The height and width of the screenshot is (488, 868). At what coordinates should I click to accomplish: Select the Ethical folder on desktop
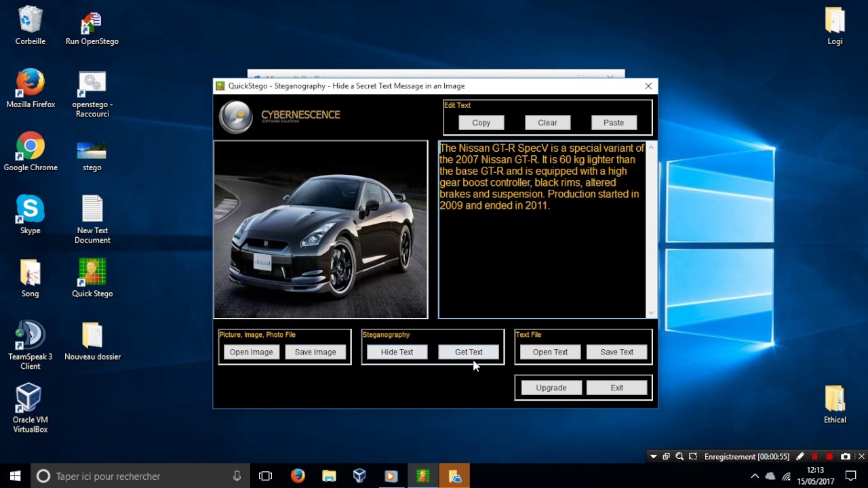point(835,405)
